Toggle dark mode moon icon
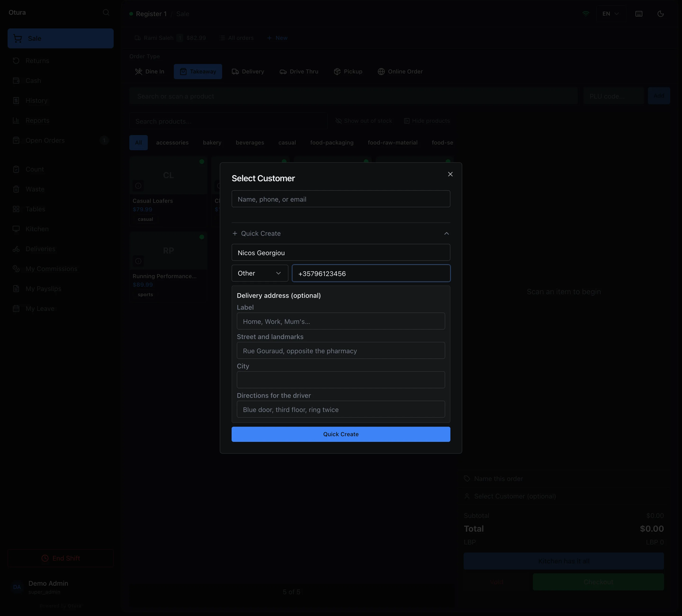The image size is (682, 616). pyautogui.click(x=660, y=14)
